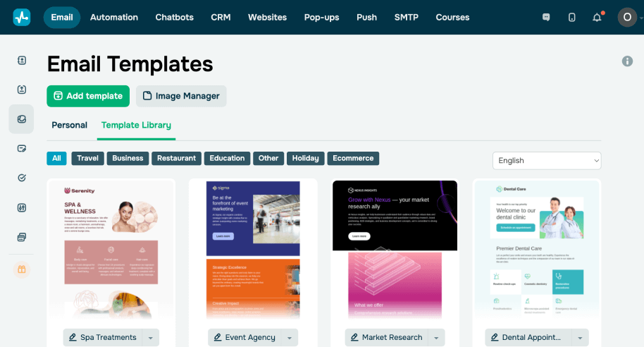Viewport: 644px width, 347px height.
Task: Open the Event Agency template thumbnail
Action: tap(253, 251)
